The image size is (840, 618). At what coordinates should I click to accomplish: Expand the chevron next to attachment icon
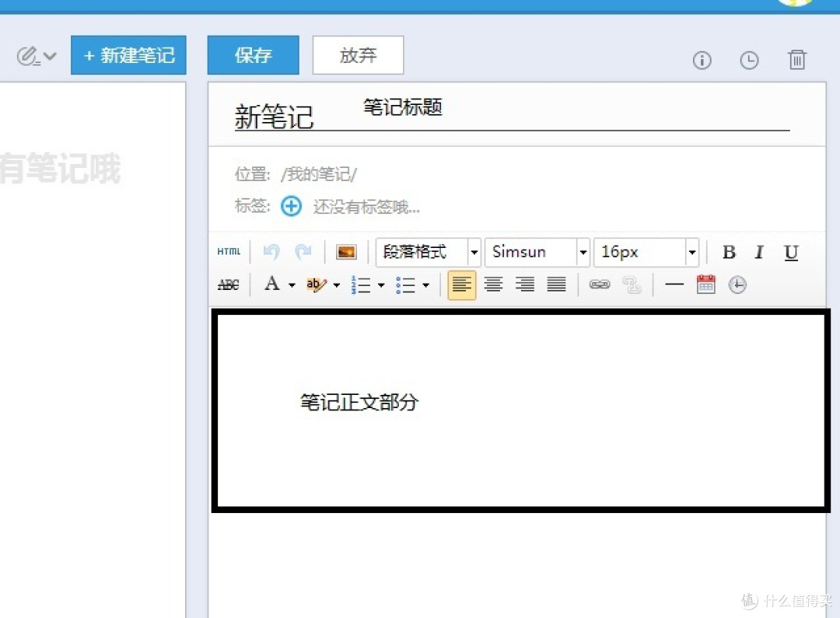click(x=50, y=56)
